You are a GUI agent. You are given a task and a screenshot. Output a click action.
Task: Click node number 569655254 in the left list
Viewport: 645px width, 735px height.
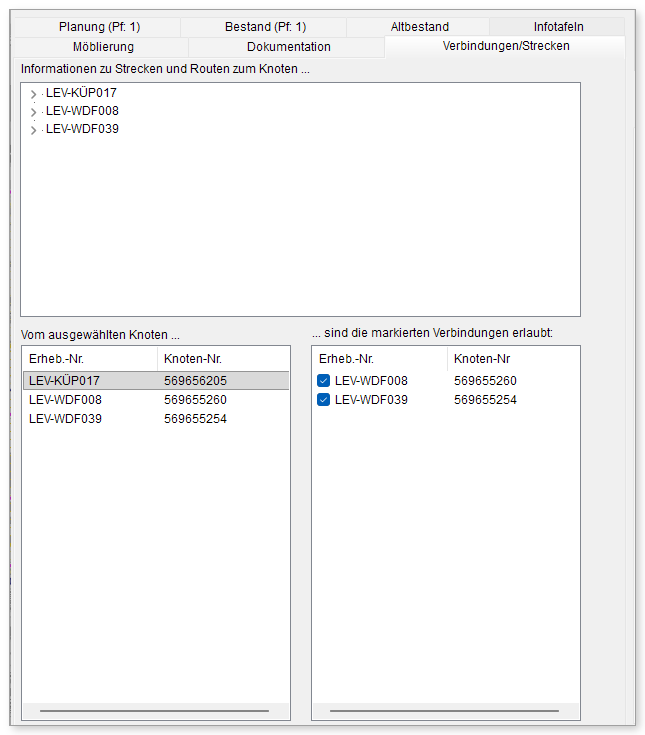pos(195,419)
